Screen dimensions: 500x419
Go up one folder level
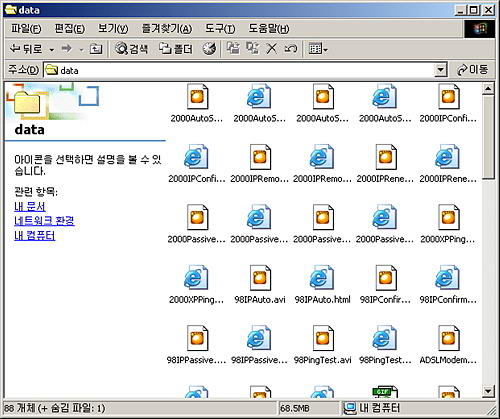pyautogui.click(x=96, y=49)
